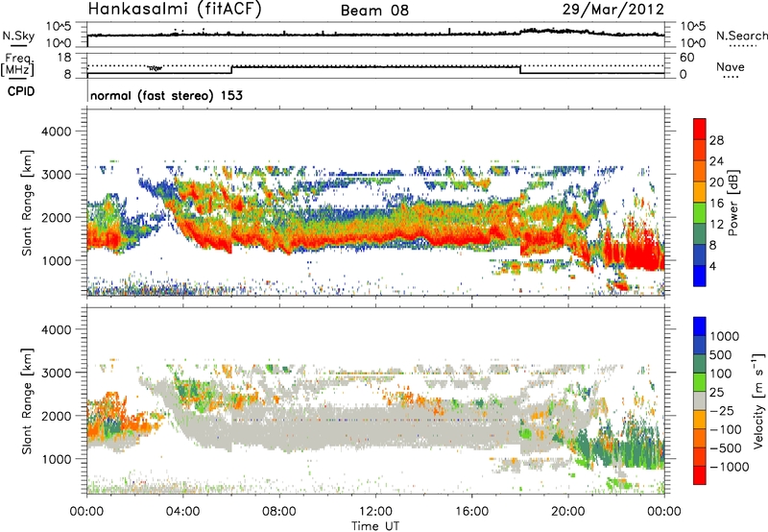Screen dimensions: 768x532
Task: Click the '16' tick on Power colorbar
Action: pyautogui.click(x=716, y=203)
